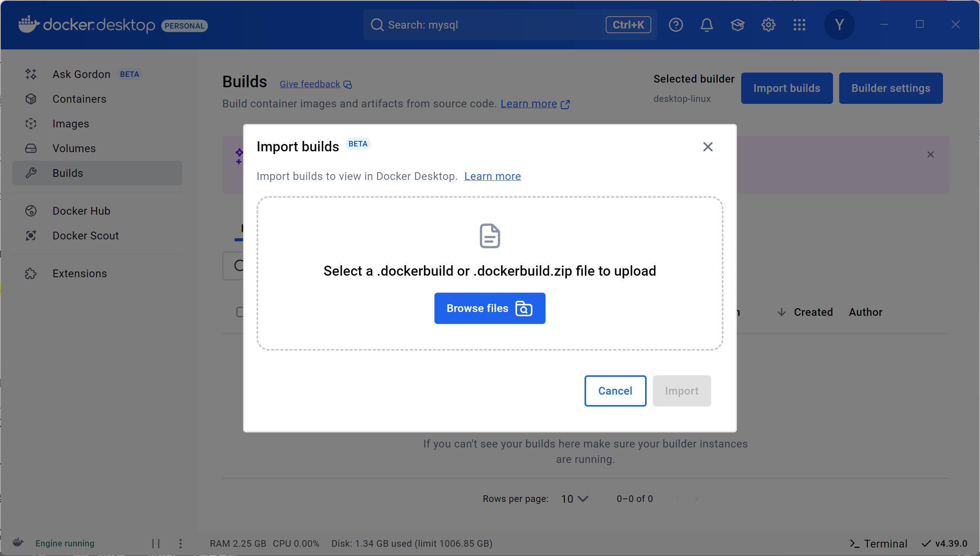Viewport: 980px width, 556px height.
Task: Close the Import builds dialog
Action: [708, 147]
